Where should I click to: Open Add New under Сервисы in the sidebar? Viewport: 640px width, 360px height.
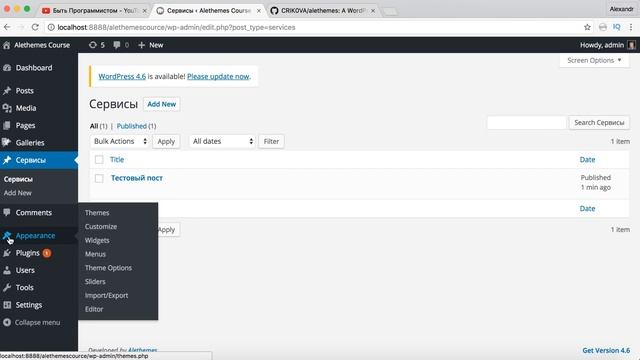[18, 193]
